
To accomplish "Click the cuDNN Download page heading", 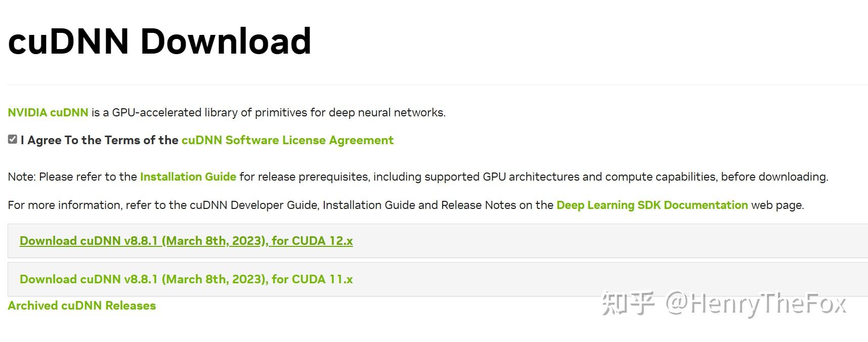I will pos(160,41).
